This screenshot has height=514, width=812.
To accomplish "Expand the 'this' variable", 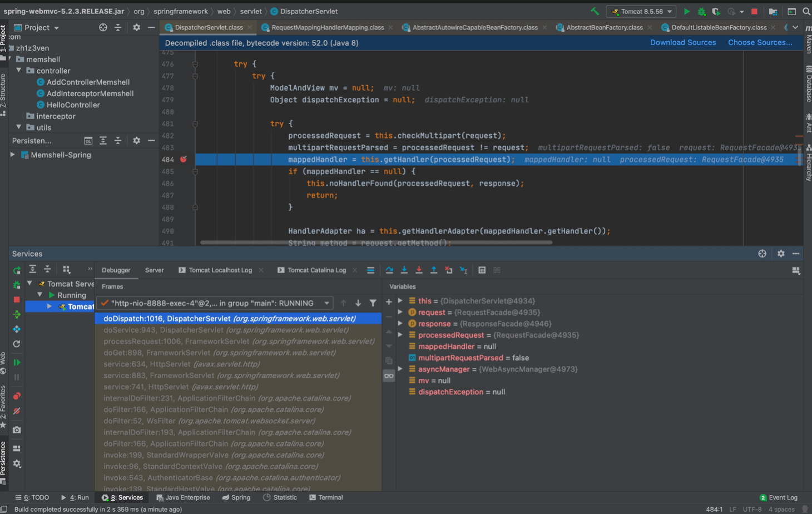I will coord(400,301).
